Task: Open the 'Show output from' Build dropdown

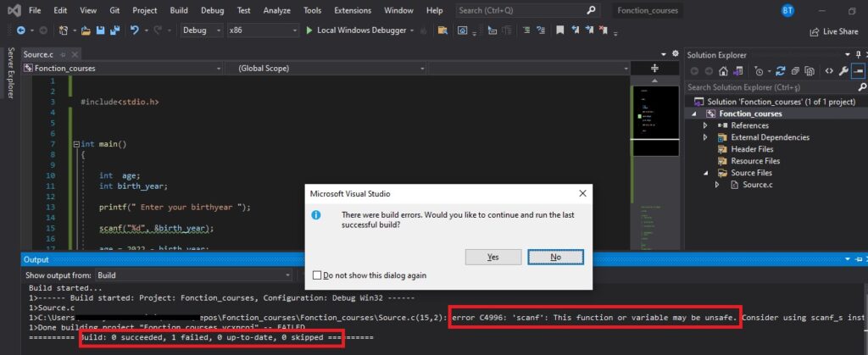Action: click(x=194, y=275)
